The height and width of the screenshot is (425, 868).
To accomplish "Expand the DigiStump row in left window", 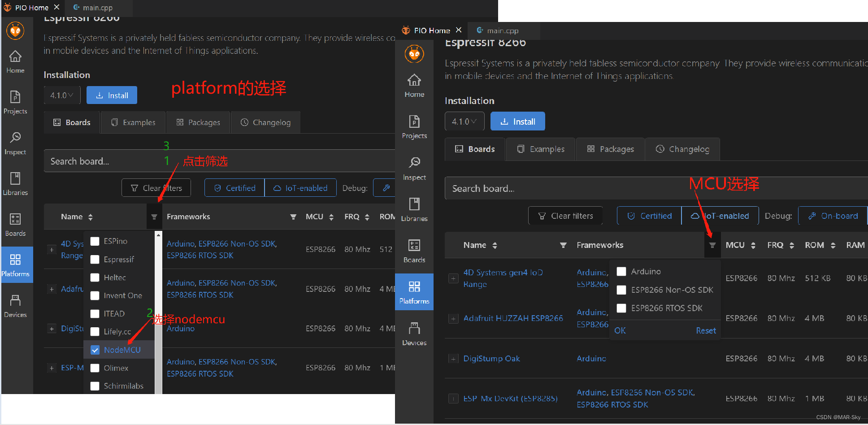I will point(52,329).
